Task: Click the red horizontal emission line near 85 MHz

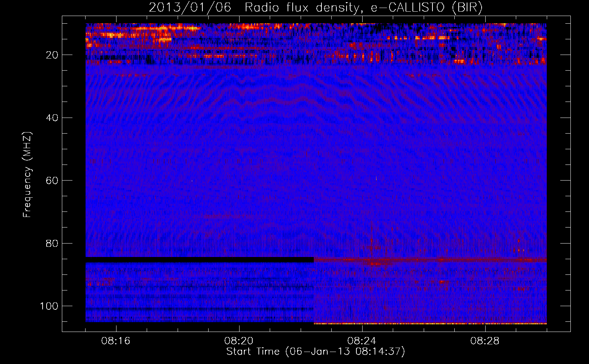Action: 430,260
